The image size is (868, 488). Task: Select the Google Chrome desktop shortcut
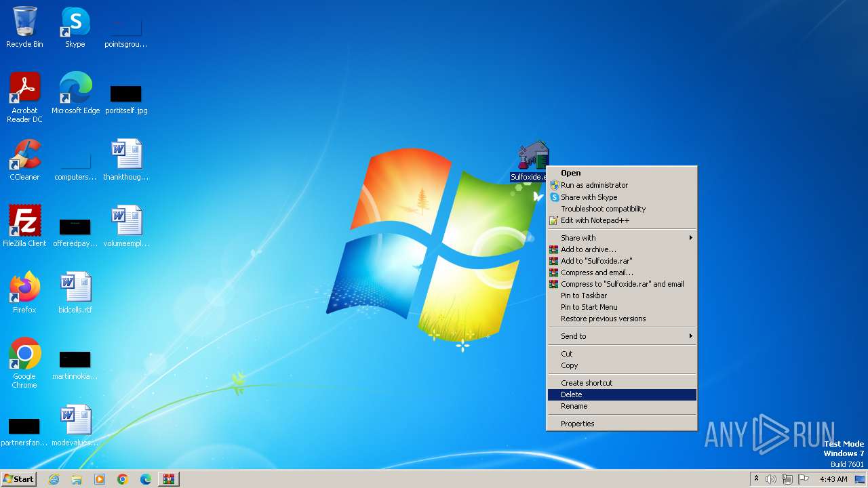click(24, 363)
